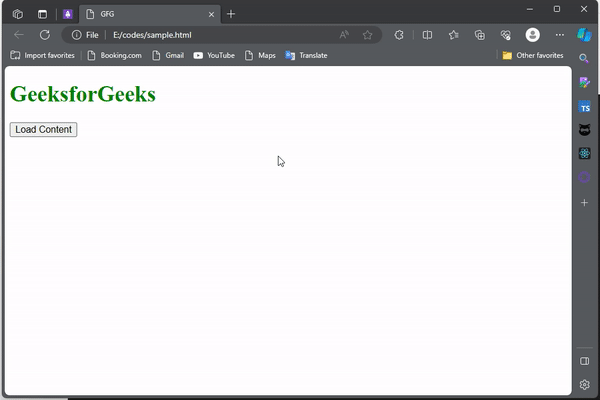Minimize the browser window
The image size is (600, 400).
(530, 9)
